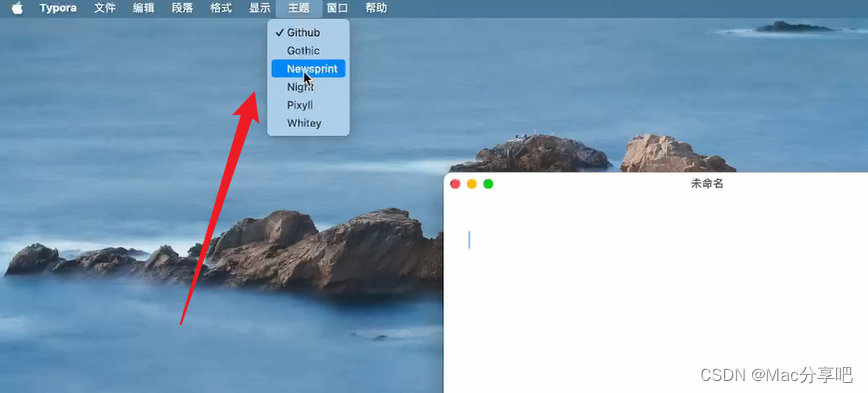Focus the 未命名 document editing area
868x393 pixels.
[x=655, y=294]
